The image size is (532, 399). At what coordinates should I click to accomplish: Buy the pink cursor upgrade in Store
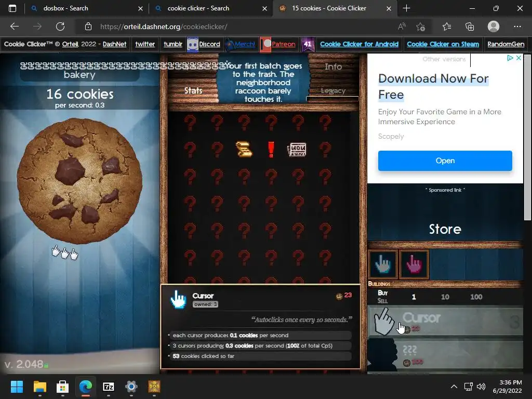tap(414, 264)
